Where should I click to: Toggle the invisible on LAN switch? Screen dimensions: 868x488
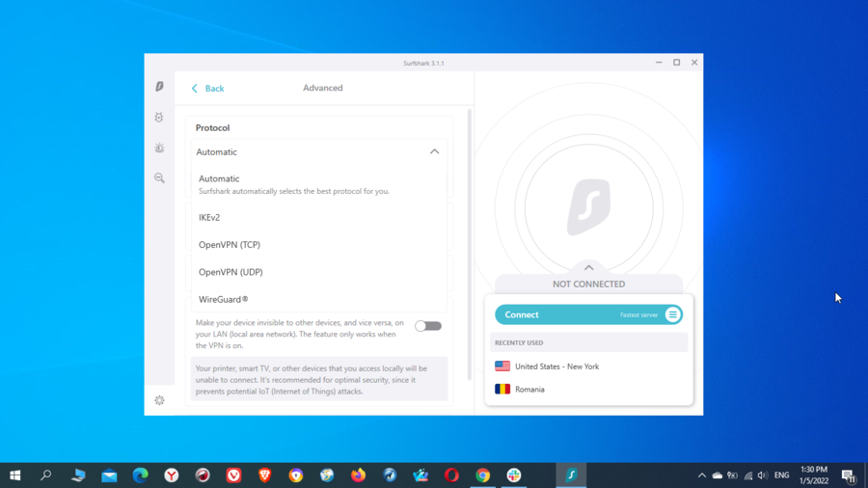coord(428,326)
